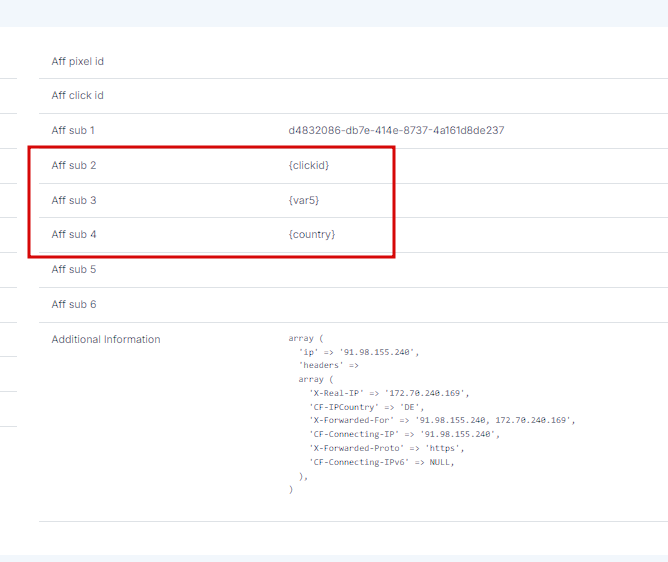The width and height of the screenshot is (668, 562).
Task: Select the {var5} value
Action: (304, 200)
